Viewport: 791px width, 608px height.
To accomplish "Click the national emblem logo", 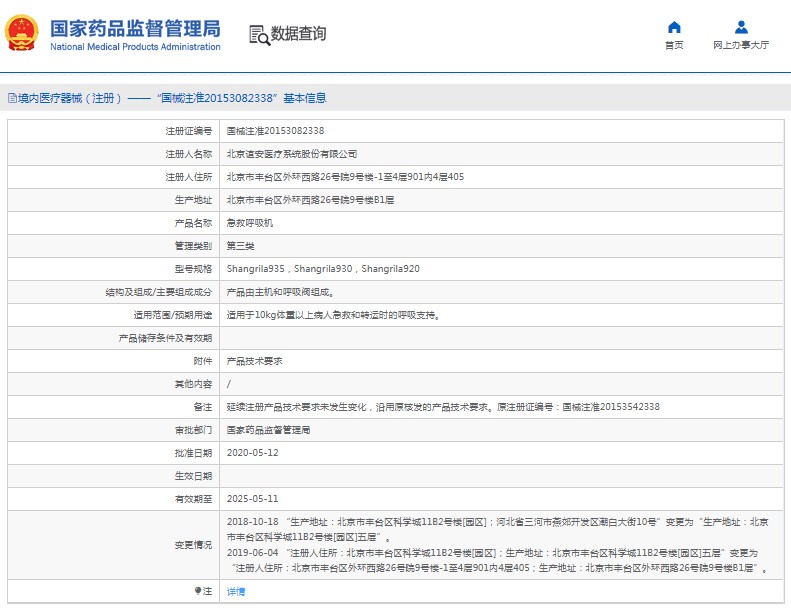I will coord(23,33).
